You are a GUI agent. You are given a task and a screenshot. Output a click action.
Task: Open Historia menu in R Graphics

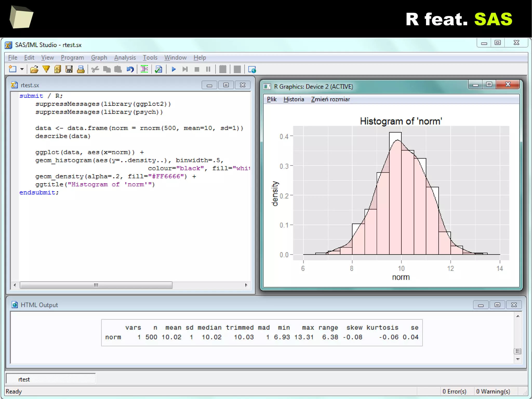tap(294, 99)
